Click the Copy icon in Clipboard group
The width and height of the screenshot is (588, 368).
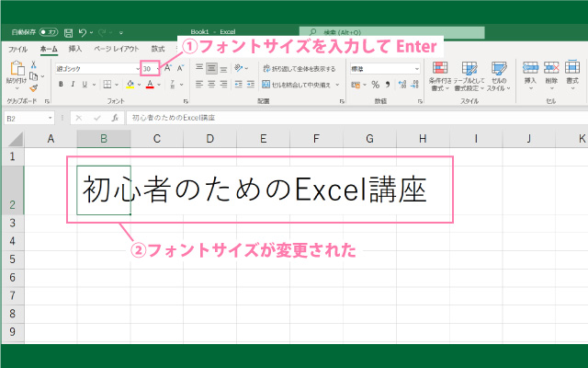click(33, 76)
